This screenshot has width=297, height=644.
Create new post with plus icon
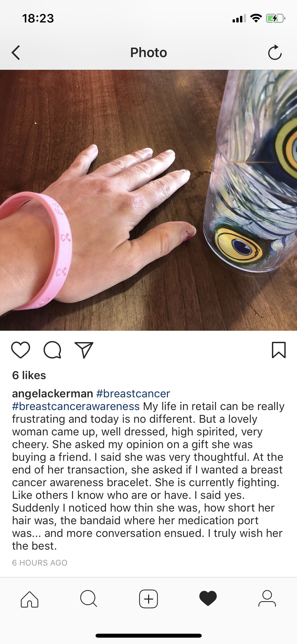click(148, 599)
